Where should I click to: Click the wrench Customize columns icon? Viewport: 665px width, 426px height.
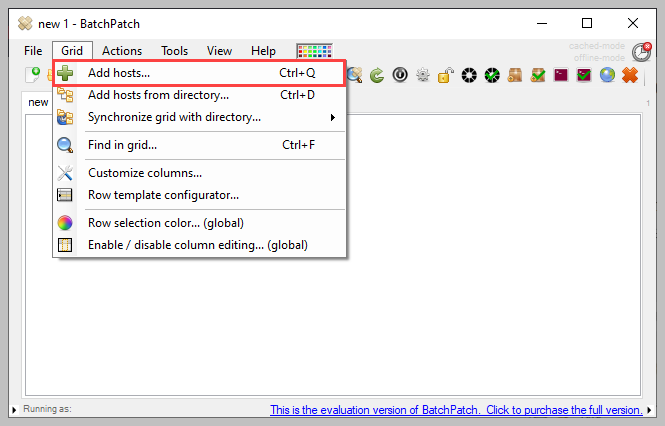click(x=65, y=173)
